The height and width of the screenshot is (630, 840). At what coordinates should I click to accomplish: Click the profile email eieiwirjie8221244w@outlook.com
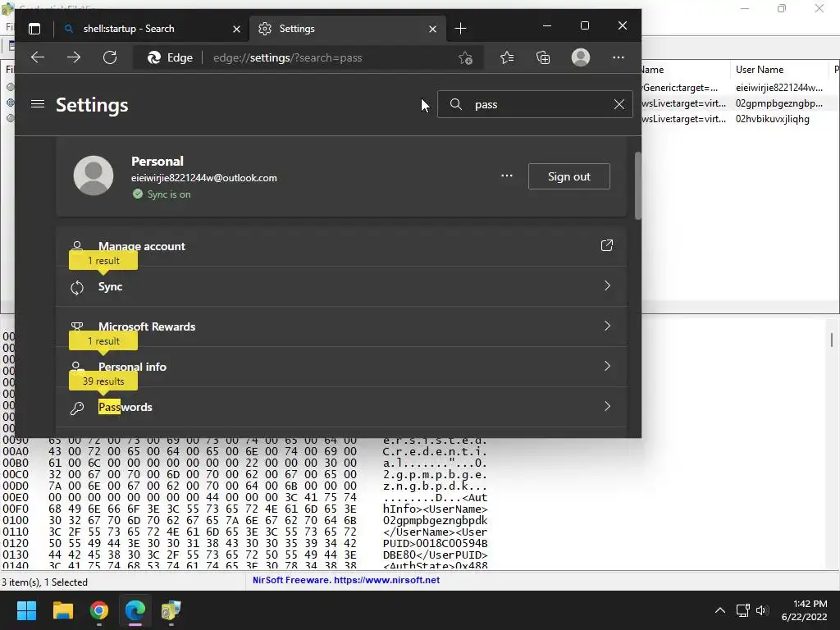coord(204,178)
